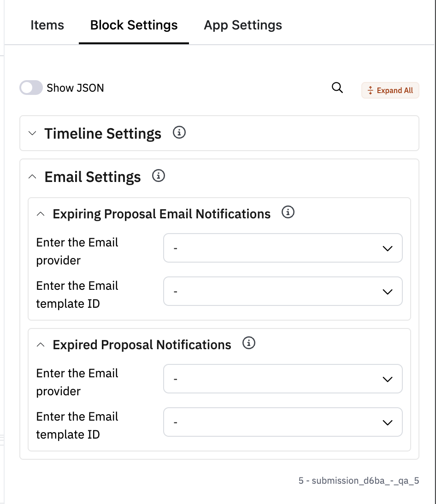436x504 pixels.
Task: Click info icon beside Expired Proposal Notifications
Action: [x=249, y=344]
